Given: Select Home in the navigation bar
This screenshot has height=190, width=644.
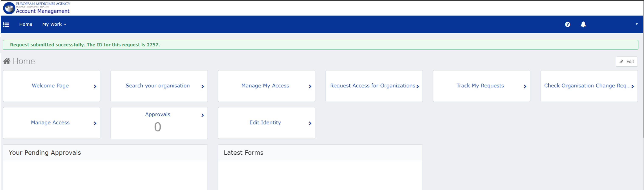Looking at the screenshot, I should (x=26, y=24).
